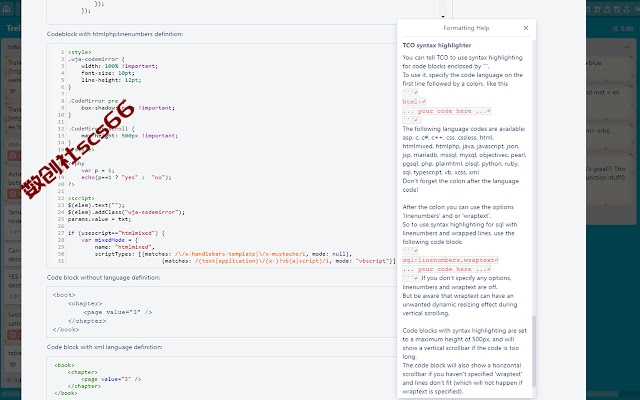
Task: Click 'Codeblock with htmlphp:linenumbers definition:' text
Action: pos(115,34)
